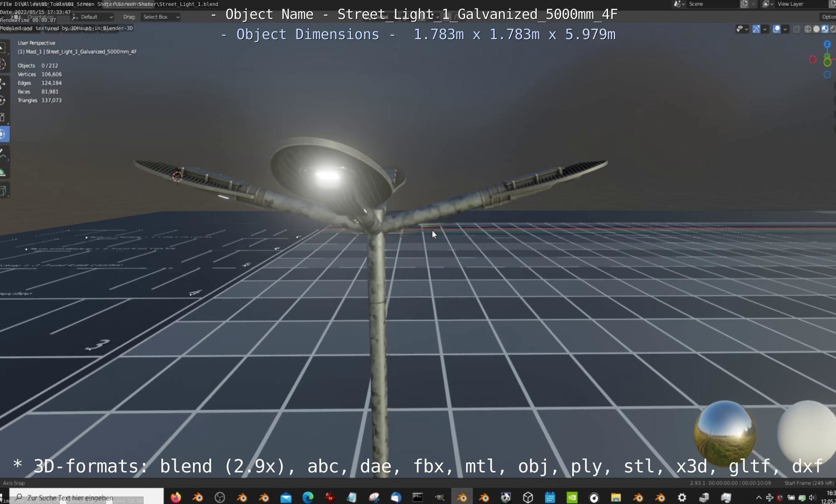836x504 pixels.
Task: Click 'Axis Snap' in status bar
Action: point(14,483)
